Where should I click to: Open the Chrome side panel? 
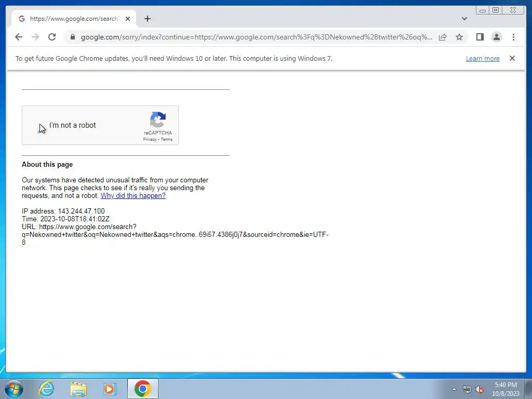480,37
